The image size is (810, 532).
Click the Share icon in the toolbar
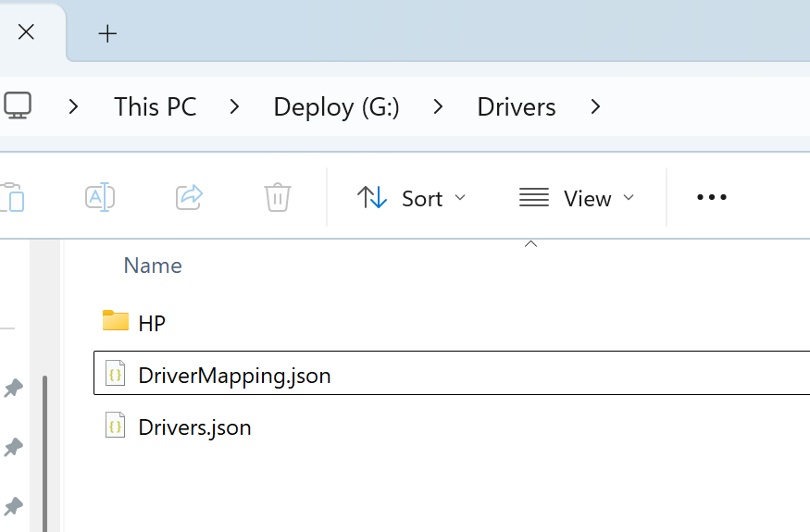(x=189, y=197)
